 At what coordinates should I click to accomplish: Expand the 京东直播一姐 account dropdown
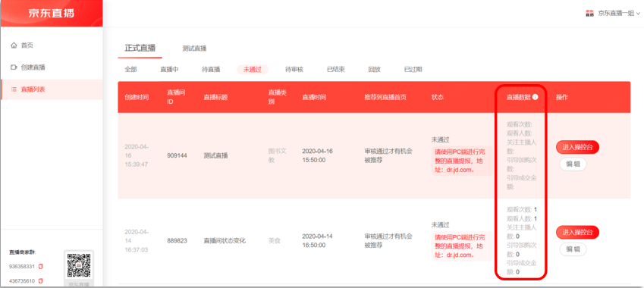[x=618, y=13]
